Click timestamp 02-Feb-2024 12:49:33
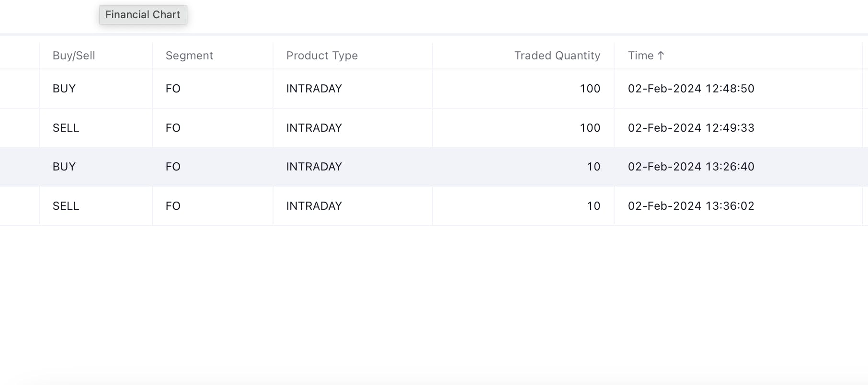This screenshot has width=868, height=385. pyautogui.click(x=691, y=128)
